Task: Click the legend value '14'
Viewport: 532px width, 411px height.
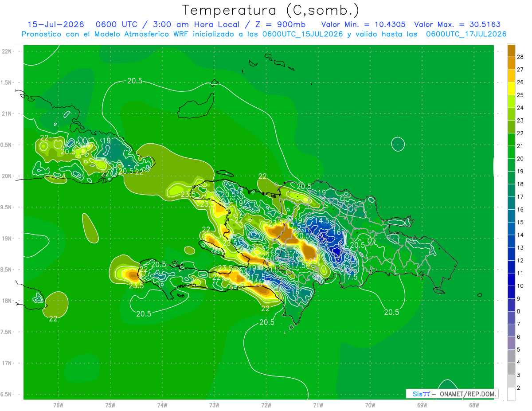Action: [x=520, y=235]
